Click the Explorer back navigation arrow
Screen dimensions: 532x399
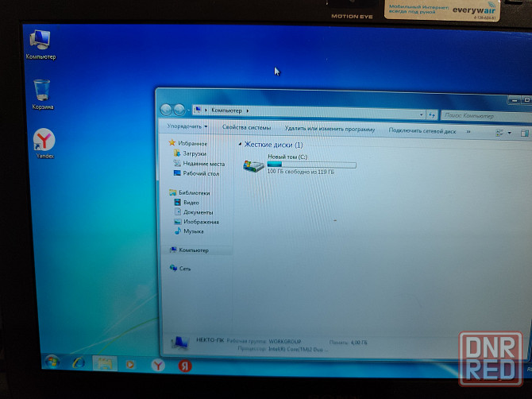click(167, 110)
